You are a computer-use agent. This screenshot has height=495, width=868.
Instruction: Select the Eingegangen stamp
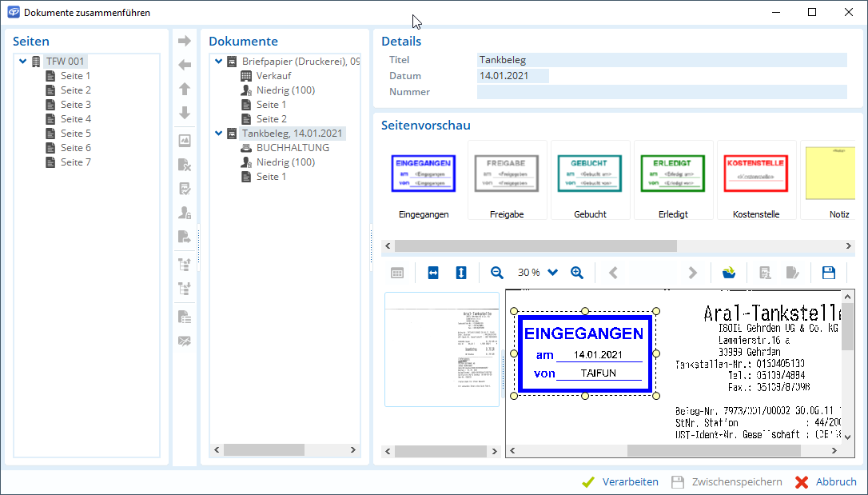click(424, 180)
